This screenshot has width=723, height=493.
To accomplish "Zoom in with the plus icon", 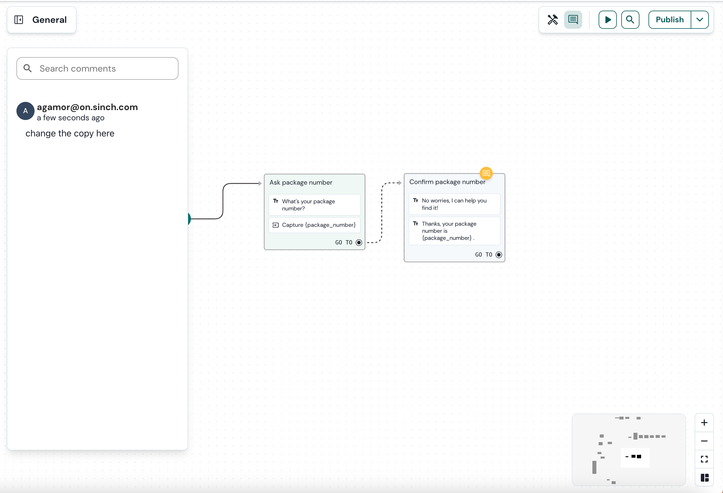I will (704, 423).
